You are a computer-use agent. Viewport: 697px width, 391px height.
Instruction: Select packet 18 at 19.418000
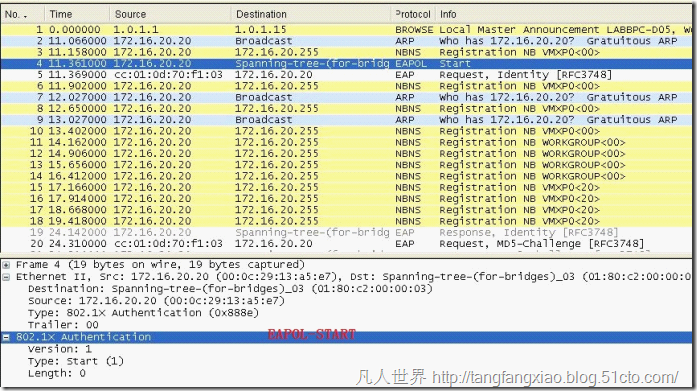pyautogui.click(x=346, y=221)
